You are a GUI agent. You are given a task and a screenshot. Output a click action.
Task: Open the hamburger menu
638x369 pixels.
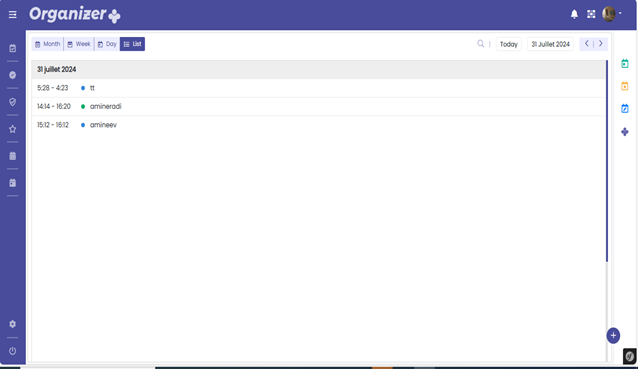[13, 15]
